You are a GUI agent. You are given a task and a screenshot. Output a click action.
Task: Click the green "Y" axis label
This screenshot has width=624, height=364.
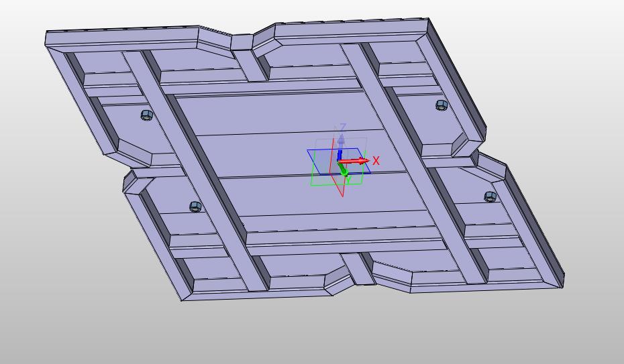point(349,181)
